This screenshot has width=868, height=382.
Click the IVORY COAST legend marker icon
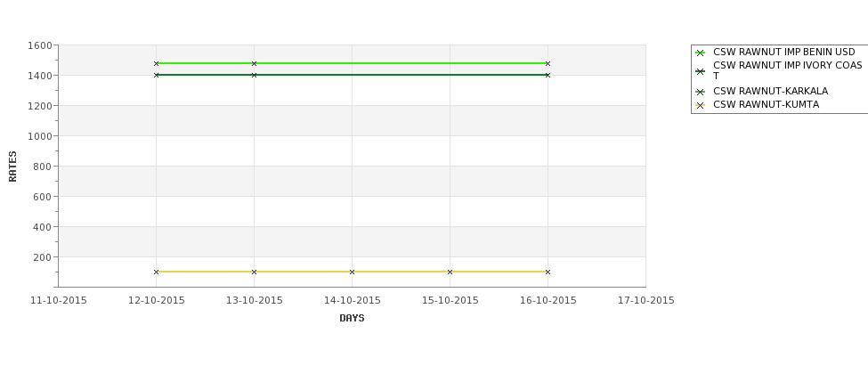[x=701, y=71]
